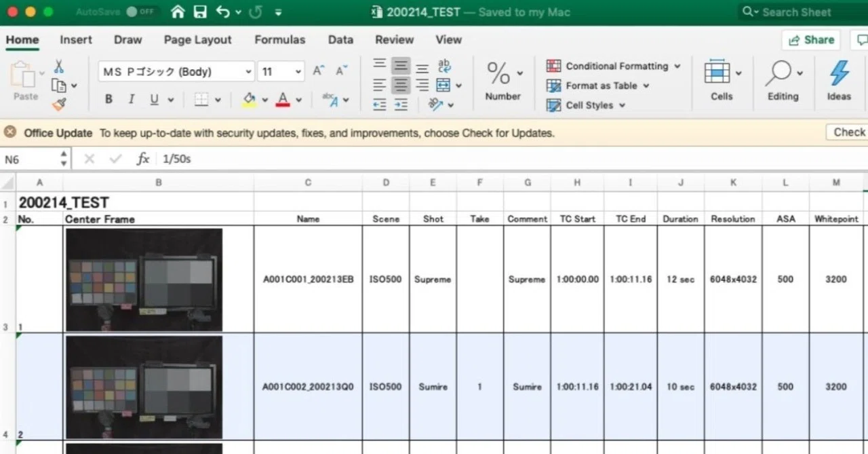Expand the Copy options arrow
Screen dimensions: 868x454
tap(74, 86)
